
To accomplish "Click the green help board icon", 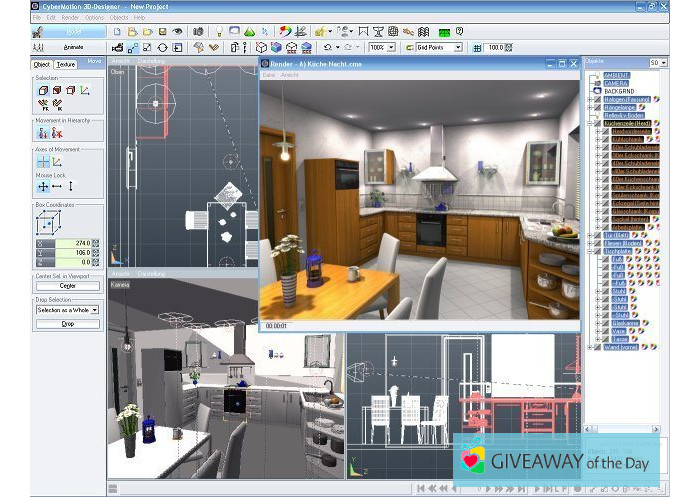I will 444,32.
